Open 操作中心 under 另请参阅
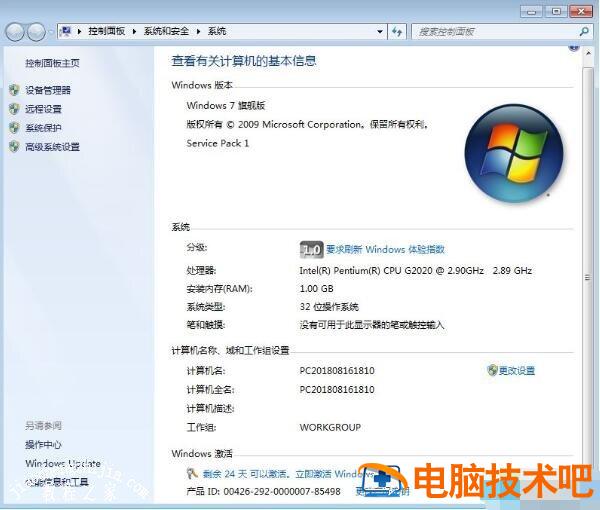The image size is (600, 510). [x=43, y=444]
